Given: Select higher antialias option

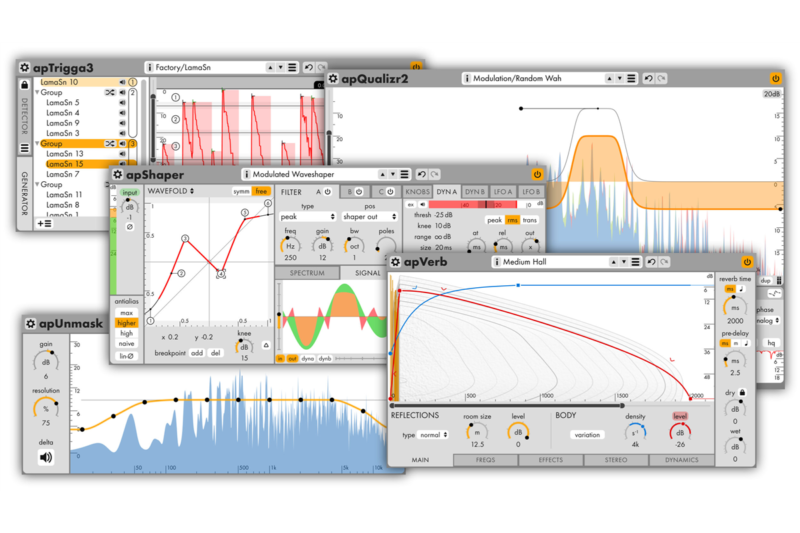Looking at the screenshot, I should (127, 323).
